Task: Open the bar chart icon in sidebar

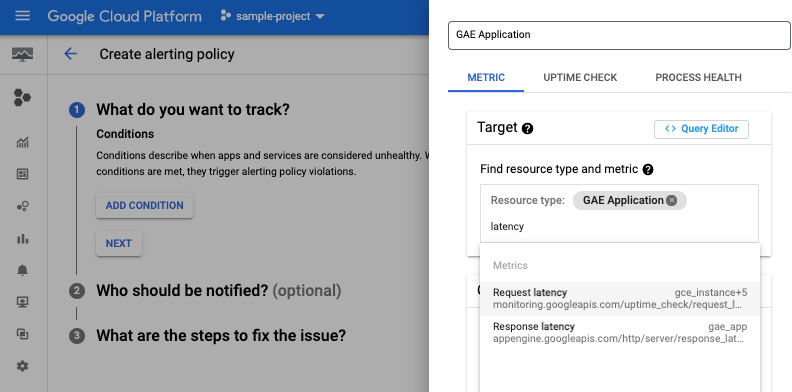Action: (23, 238)
